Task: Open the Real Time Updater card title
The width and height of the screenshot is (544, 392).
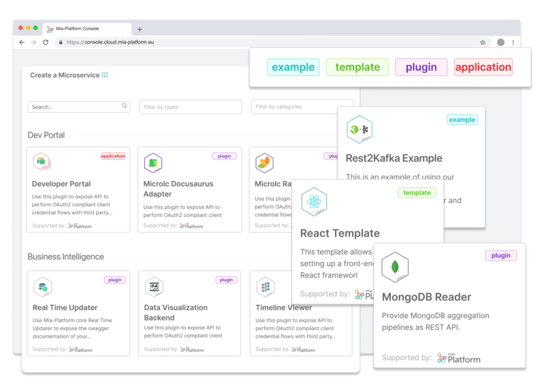Action: coord(65,308)
